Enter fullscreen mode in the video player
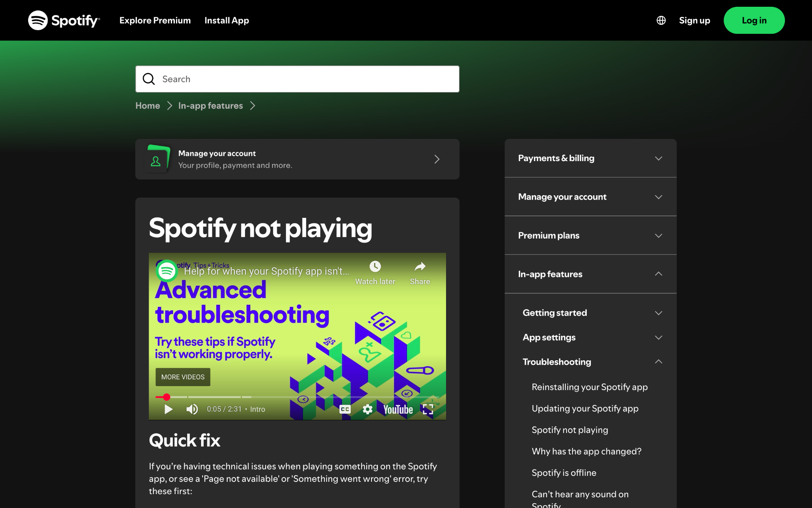 pos(428,409)
